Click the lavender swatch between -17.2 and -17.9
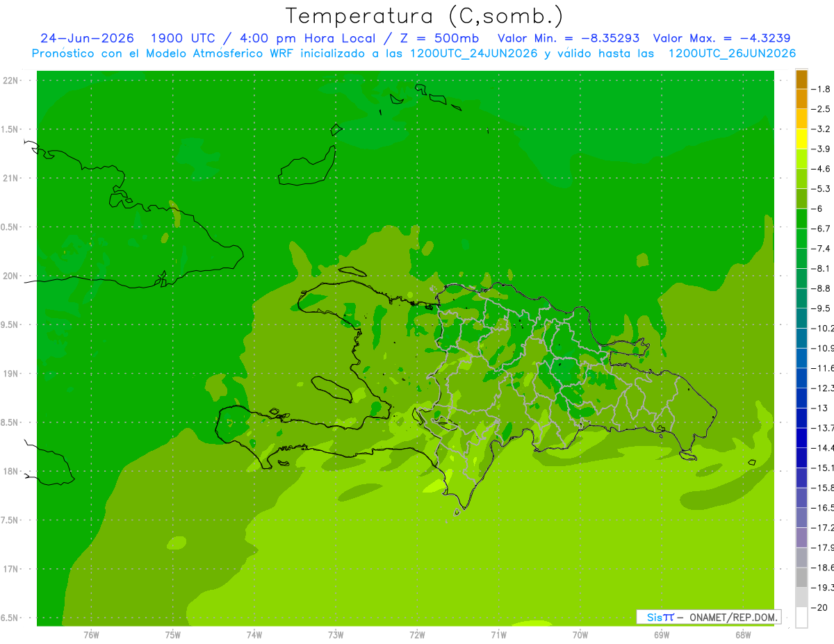This screenshot has width=834, height=644. [801, 538]
